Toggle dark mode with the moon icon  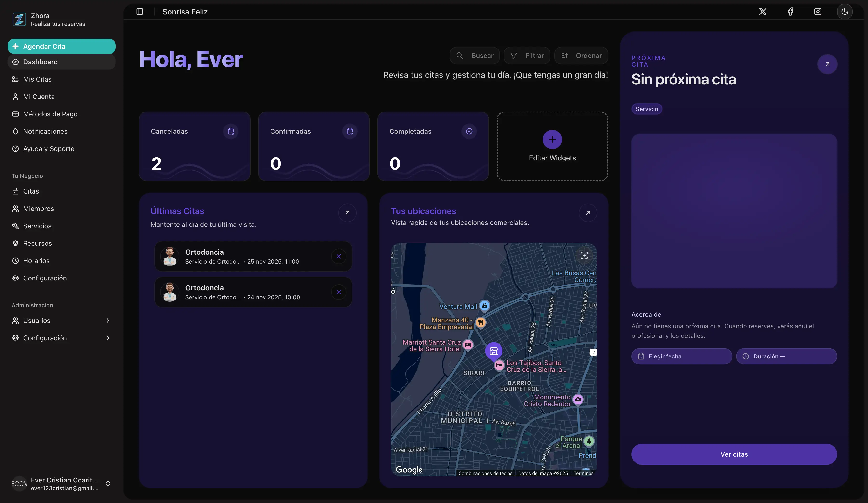[x=845, y=11]
